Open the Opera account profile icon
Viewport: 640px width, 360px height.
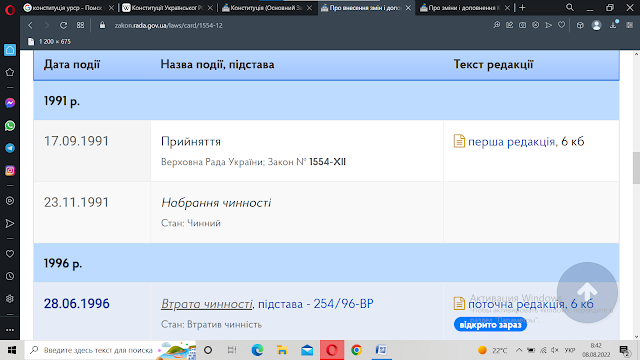click(x=596, y=25)
